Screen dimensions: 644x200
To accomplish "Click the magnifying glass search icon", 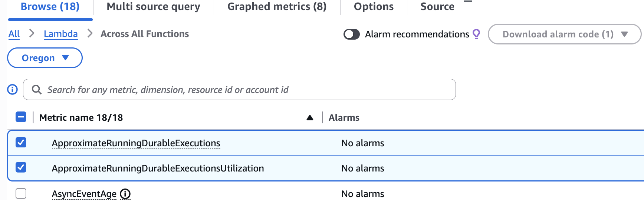I will point(36,90).
